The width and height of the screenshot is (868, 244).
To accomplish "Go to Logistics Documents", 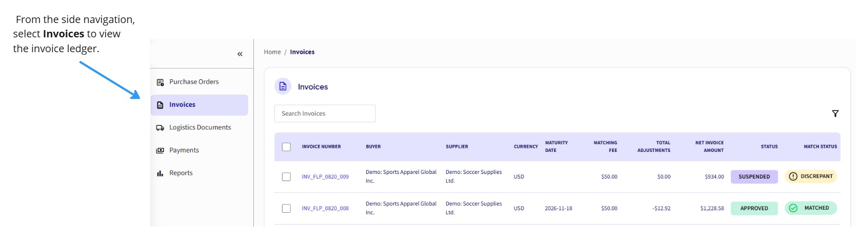I will click(200, 127).
